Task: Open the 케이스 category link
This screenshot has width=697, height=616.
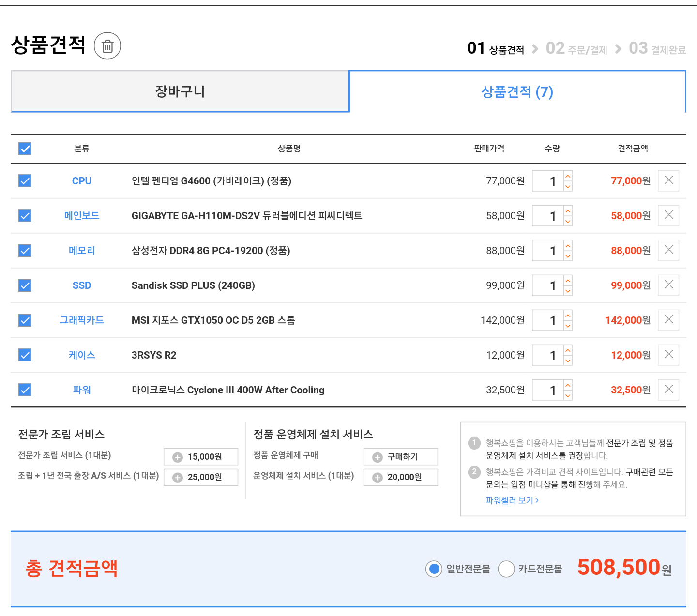Action: [x=82, y=355]
